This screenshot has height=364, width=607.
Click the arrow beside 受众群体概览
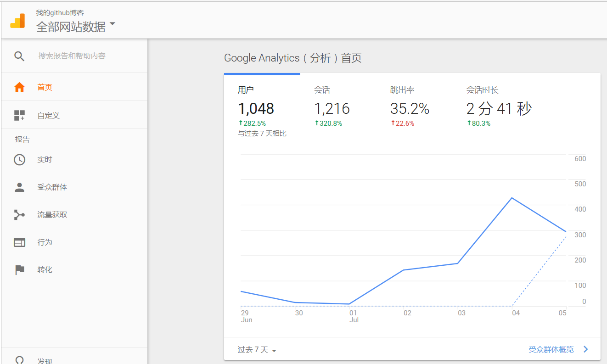(585, 349)
